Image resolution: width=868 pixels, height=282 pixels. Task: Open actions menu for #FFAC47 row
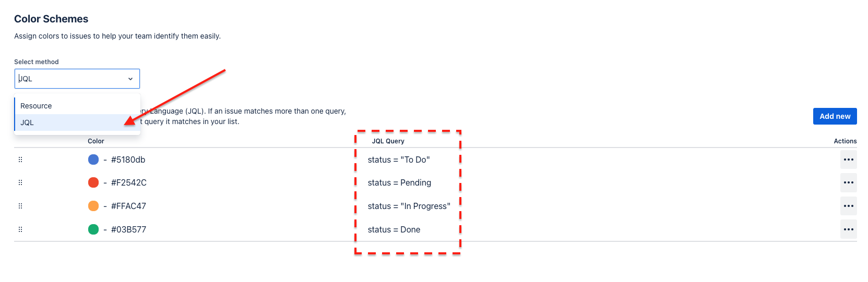tap(848, 206)
